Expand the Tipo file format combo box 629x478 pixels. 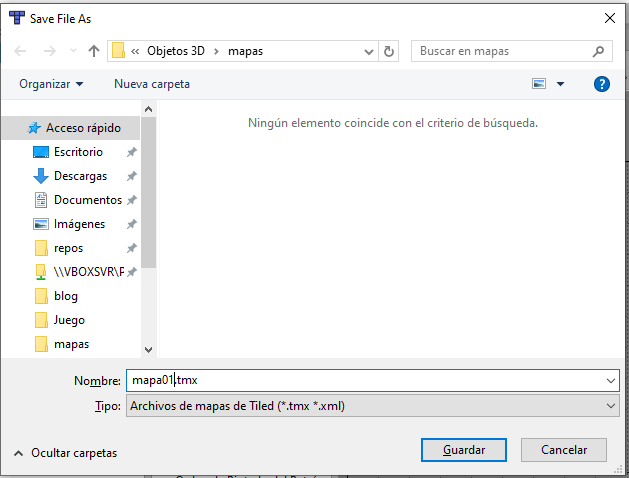pyautogui.click(x=372, y=406)
